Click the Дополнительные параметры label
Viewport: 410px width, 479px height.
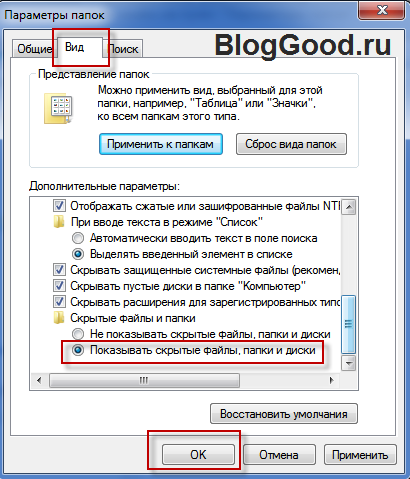104,186
